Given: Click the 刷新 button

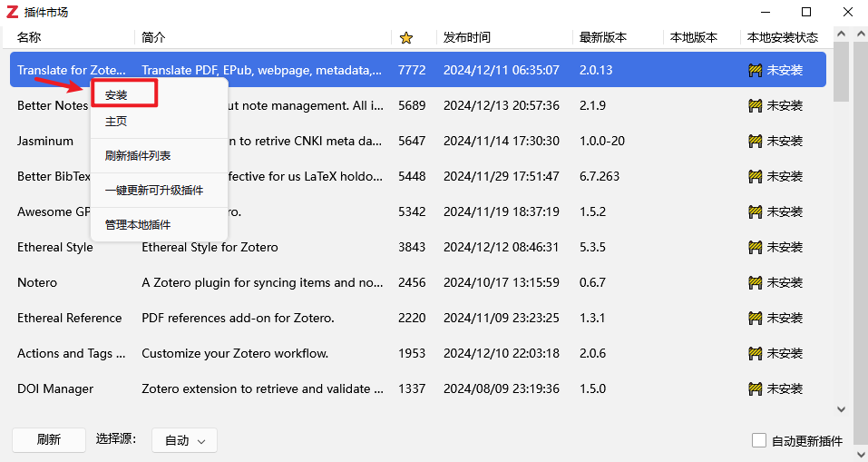Looking at the screenshot, I should (49, 440).
